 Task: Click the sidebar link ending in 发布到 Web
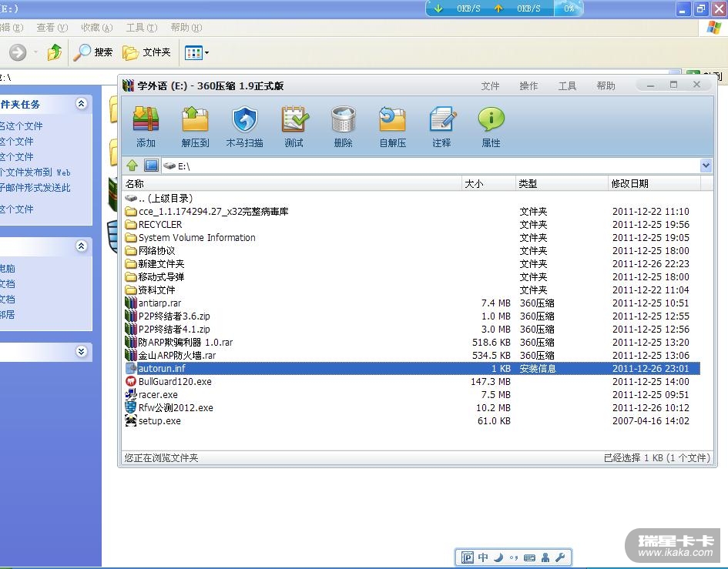(x=35, y=172)
